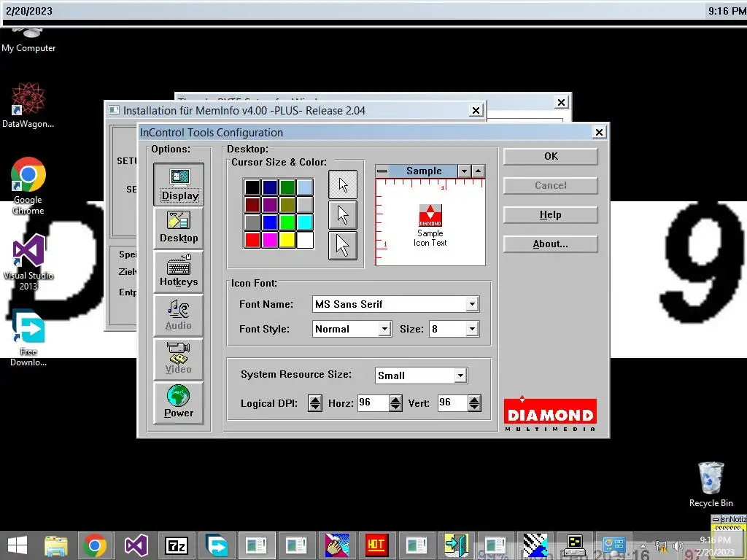Click the volume speaker tray icon
The height and width of the screenshot is (560, 747).
[678, 545]
